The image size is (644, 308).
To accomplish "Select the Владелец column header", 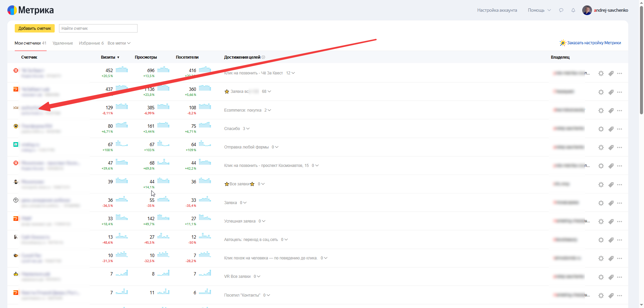I will 560,57.
